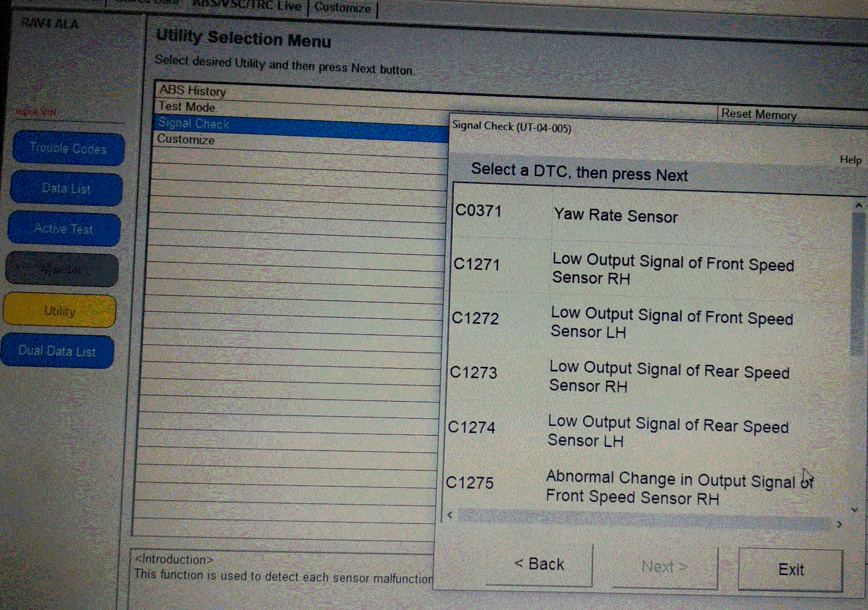The width and height of the screenshot is (868, 610).
Task: Click the horizontal scroll-right arrow
Action: coord(839,524)
